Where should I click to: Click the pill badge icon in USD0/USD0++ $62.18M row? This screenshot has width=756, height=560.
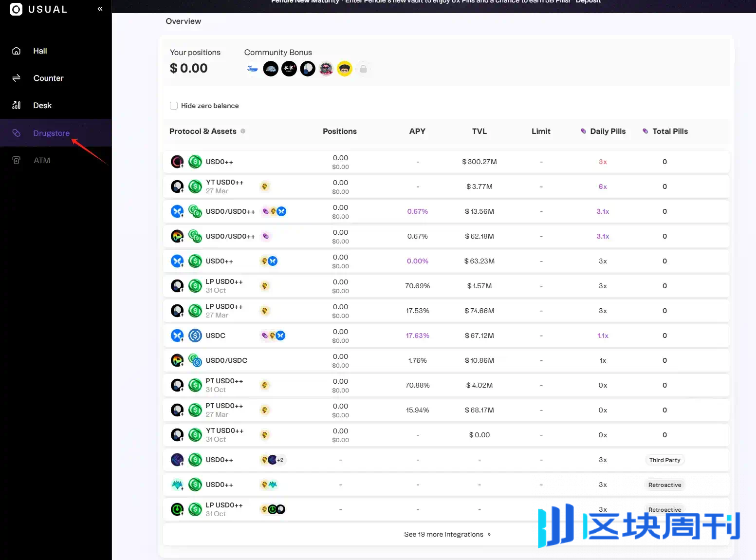pyautogui.click(x=266, y=236)
